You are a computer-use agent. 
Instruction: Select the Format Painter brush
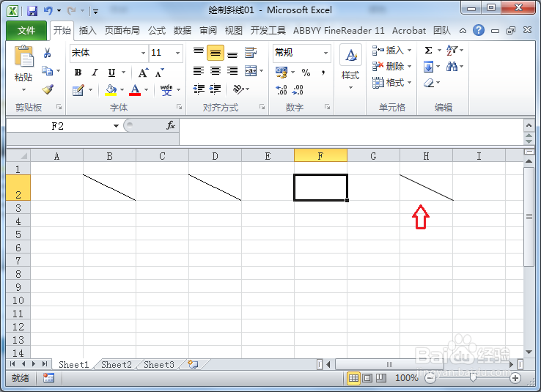[x=48, y=89]
